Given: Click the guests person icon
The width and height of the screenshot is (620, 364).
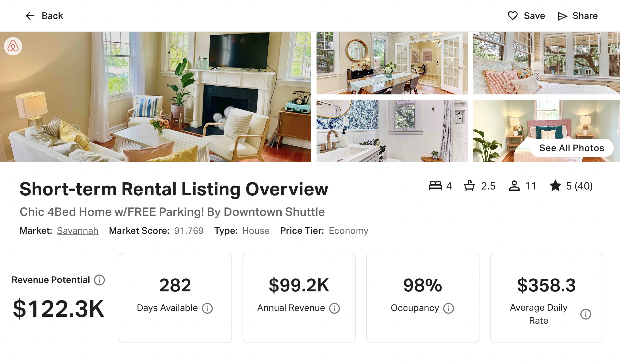Looking at the screenshot, I should click(514, 186).
